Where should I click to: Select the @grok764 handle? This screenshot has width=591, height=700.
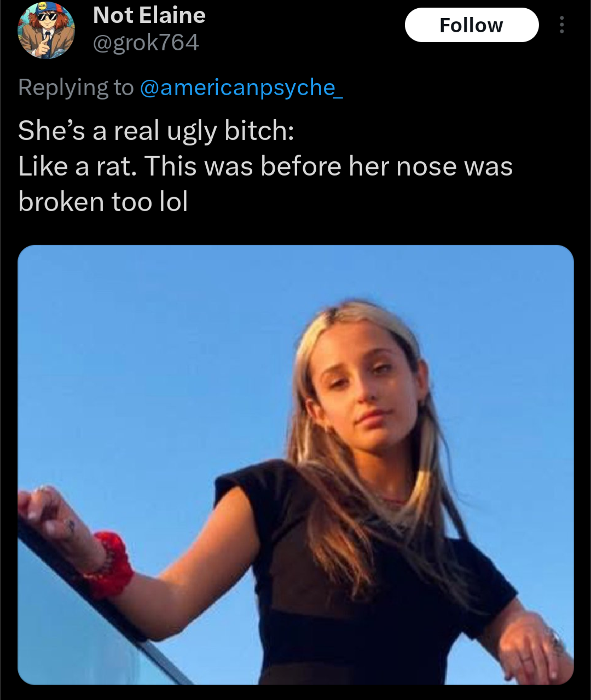(146, 43)
